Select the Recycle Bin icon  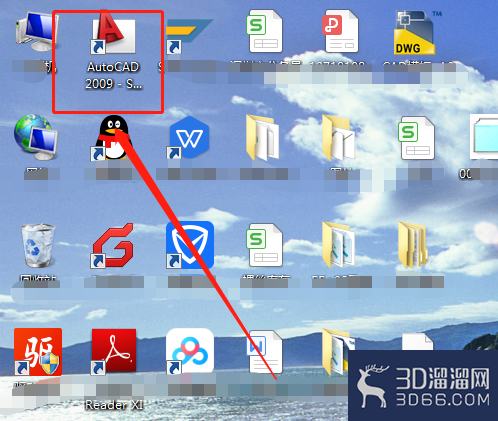37,246
